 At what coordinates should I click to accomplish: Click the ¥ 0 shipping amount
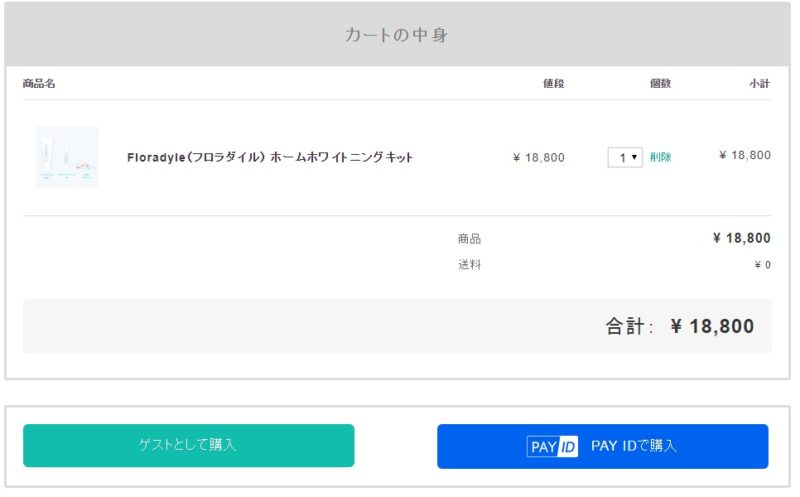(x=762, y=265)
